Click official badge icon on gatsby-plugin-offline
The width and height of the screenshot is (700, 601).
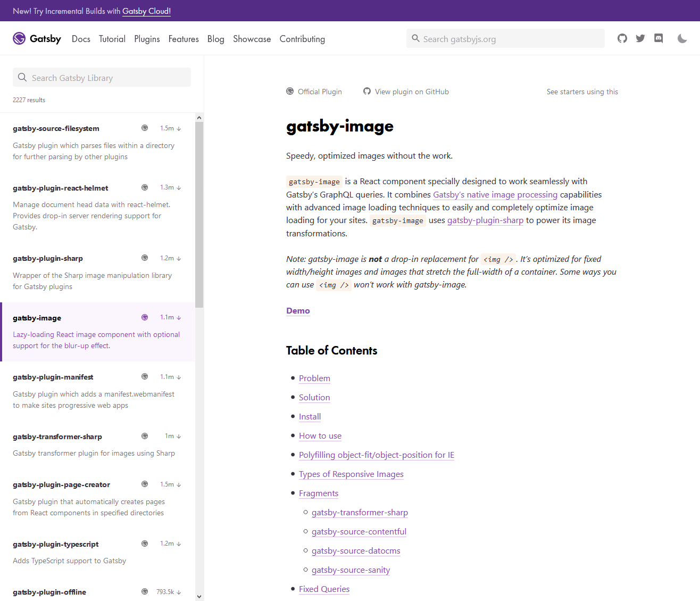coord(145,591)
